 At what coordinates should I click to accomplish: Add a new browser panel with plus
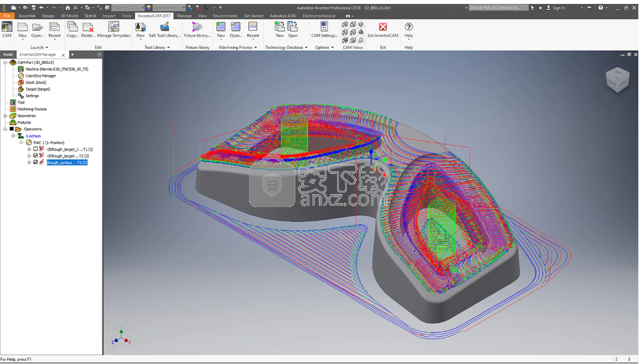click(72, 55)
